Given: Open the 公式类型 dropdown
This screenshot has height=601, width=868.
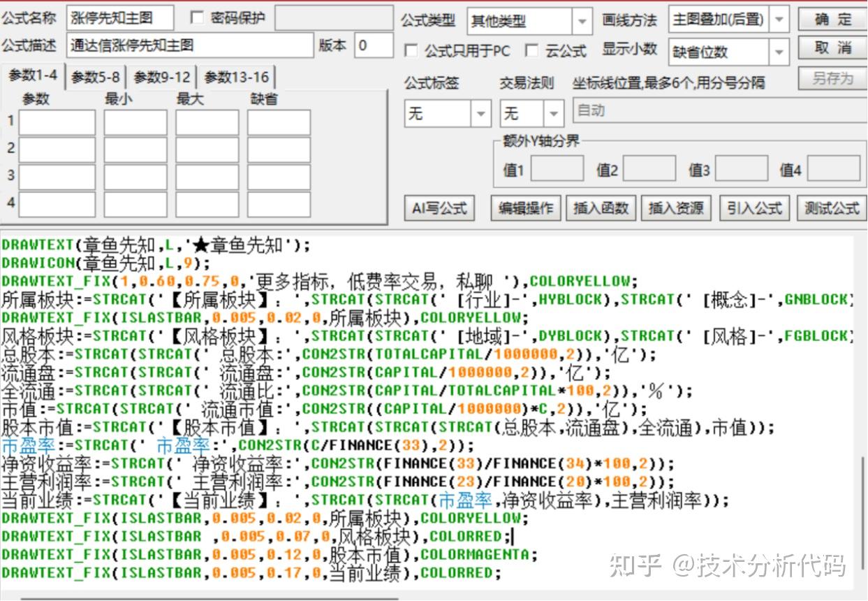Looking at the screenshot, I should [x=582, y=22].
